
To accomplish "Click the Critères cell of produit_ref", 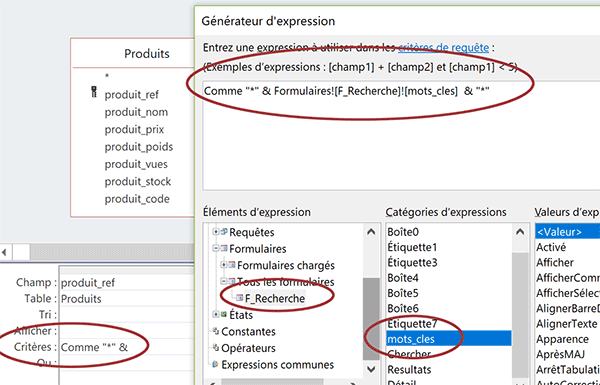I will 127,347.
